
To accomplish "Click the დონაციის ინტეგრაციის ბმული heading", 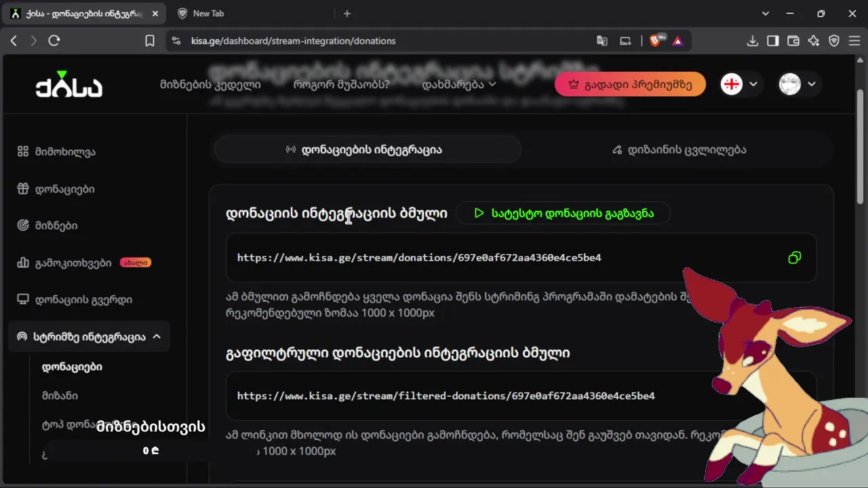I will 336,213.
